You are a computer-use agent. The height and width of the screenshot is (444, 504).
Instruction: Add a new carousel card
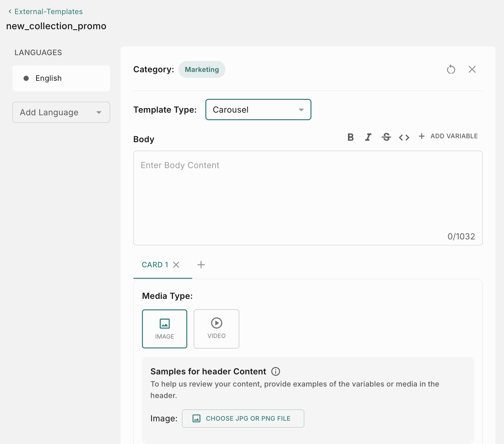coord(201,265)
